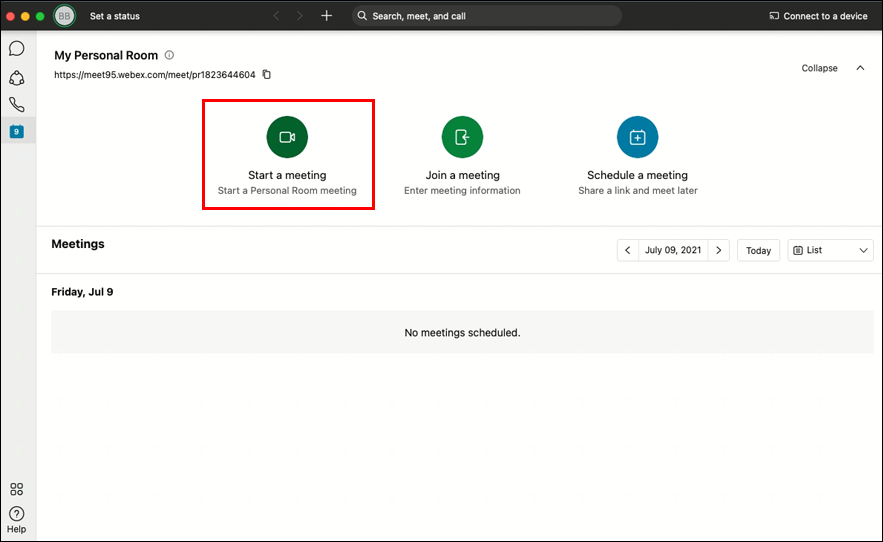Open the List view dropdown
883x542 pixels.
[831, 250]
